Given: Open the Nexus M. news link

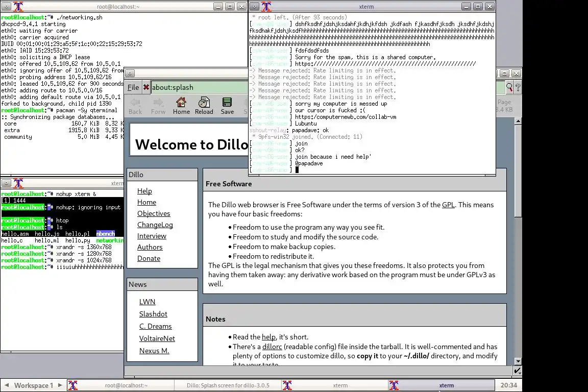Looking at the screenshot, I should point(154,351).
